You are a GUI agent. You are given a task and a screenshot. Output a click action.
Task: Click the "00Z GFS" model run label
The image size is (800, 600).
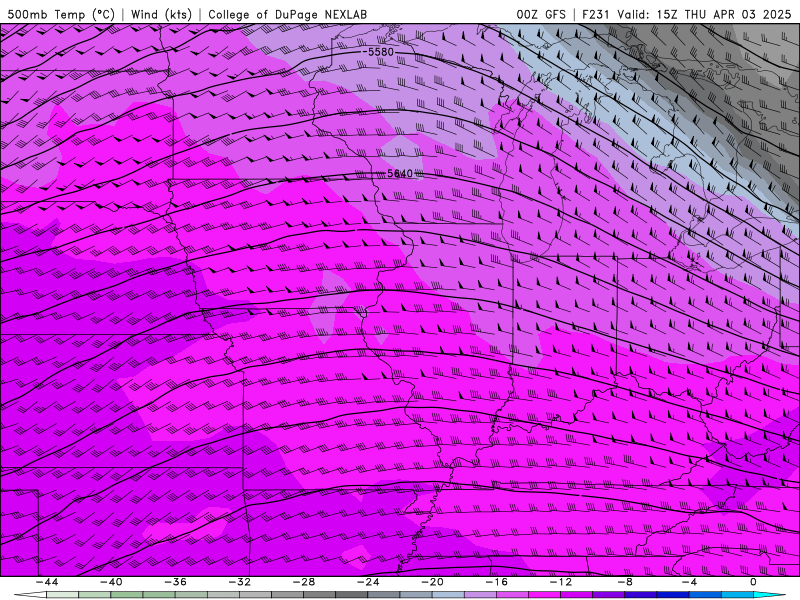(x=541, y=14)
